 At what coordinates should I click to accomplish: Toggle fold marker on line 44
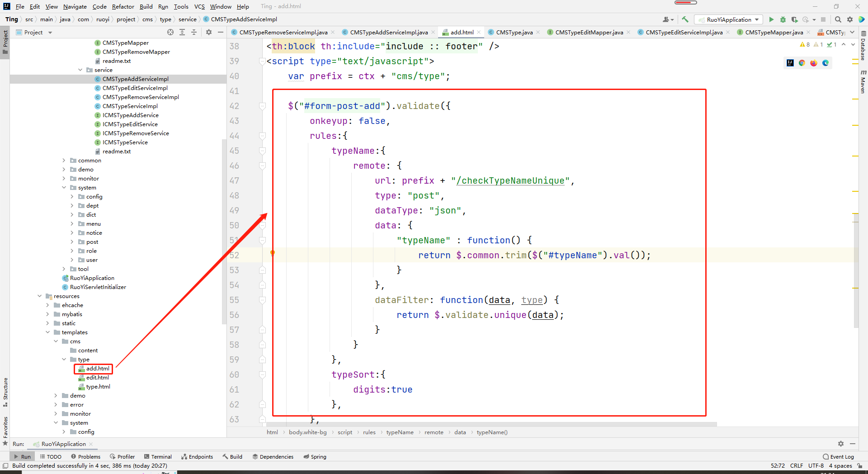point(262,136)
